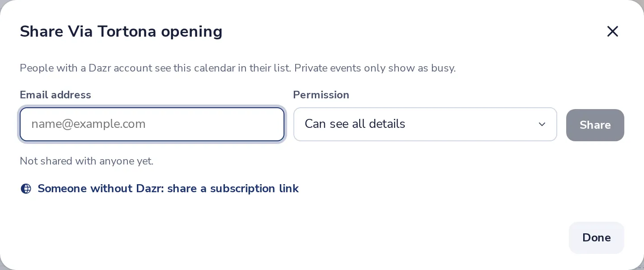The width and height of the screenshot is (644, 270).
Task: Click the globe icon beside subscription link
Action: coord(26,189)
